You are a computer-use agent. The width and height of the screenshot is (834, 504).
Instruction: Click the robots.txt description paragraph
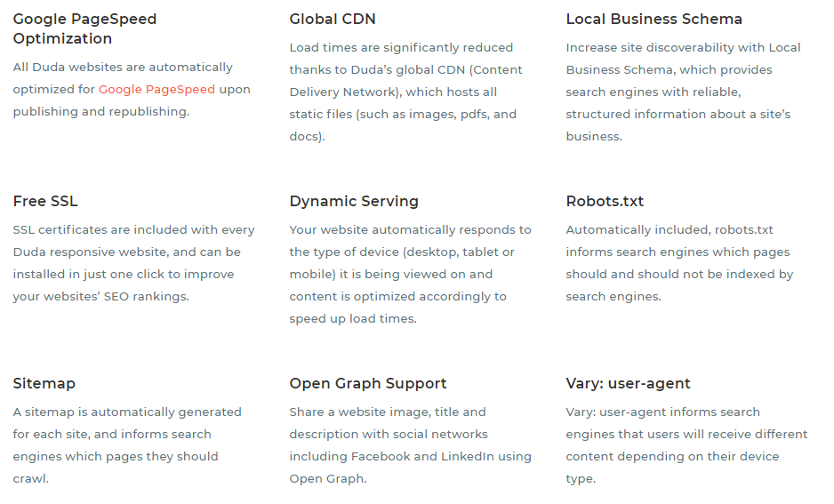(680, 263)
